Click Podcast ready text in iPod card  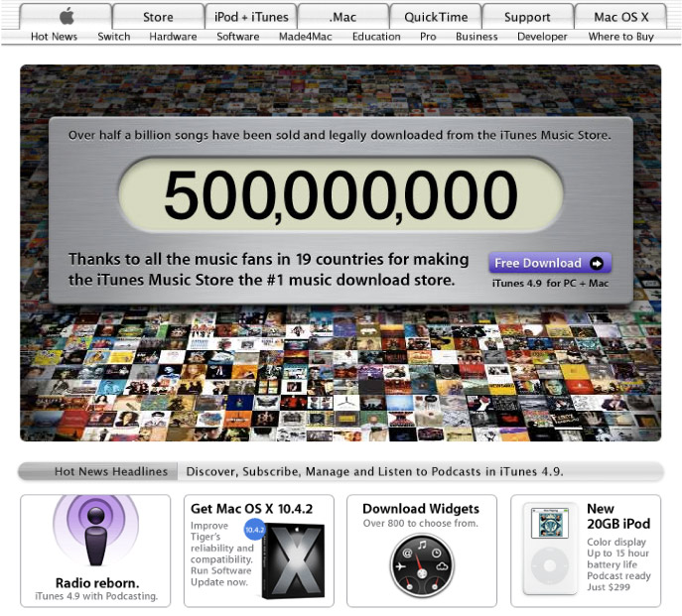pos(618,576)
